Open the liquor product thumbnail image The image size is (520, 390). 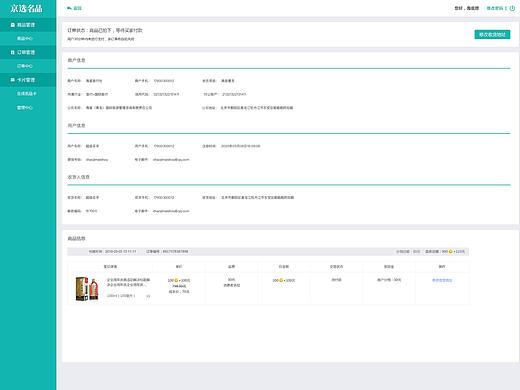[87, 289]
